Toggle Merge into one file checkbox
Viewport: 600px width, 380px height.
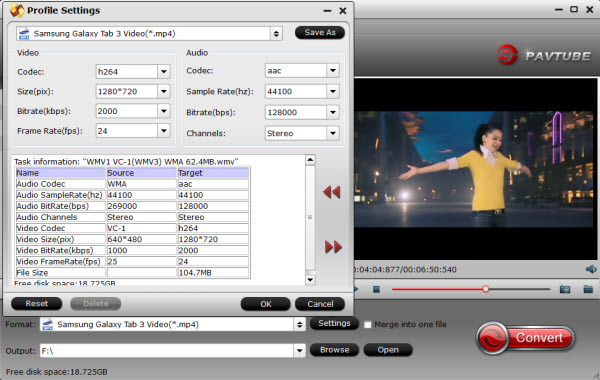tap(368, 325)
